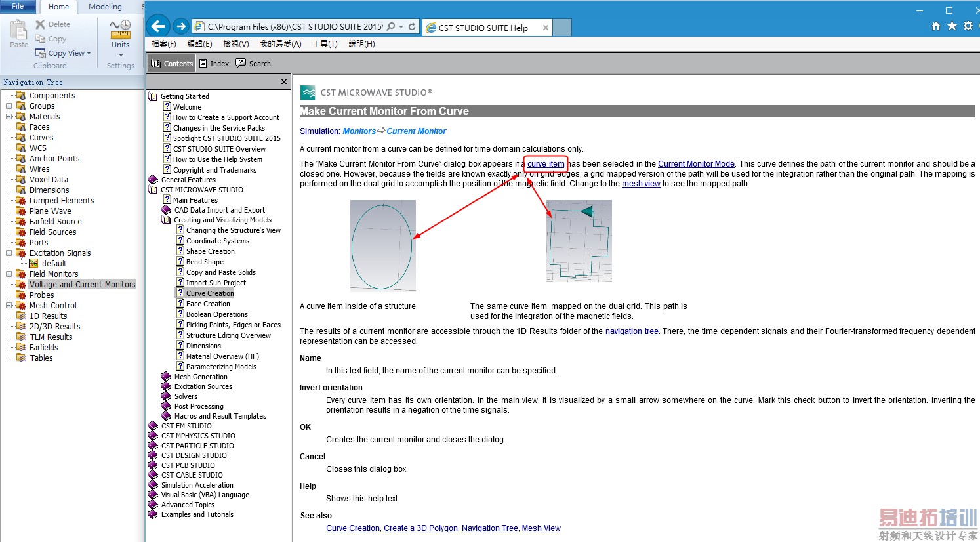Open the browser Home icon
This screenshot has width=980, height=542.
coord(936,26)
